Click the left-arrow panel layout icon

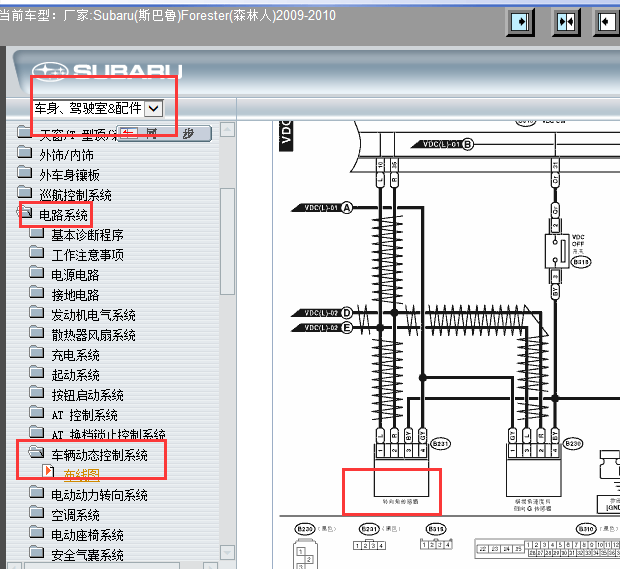[x=607, y=21]
